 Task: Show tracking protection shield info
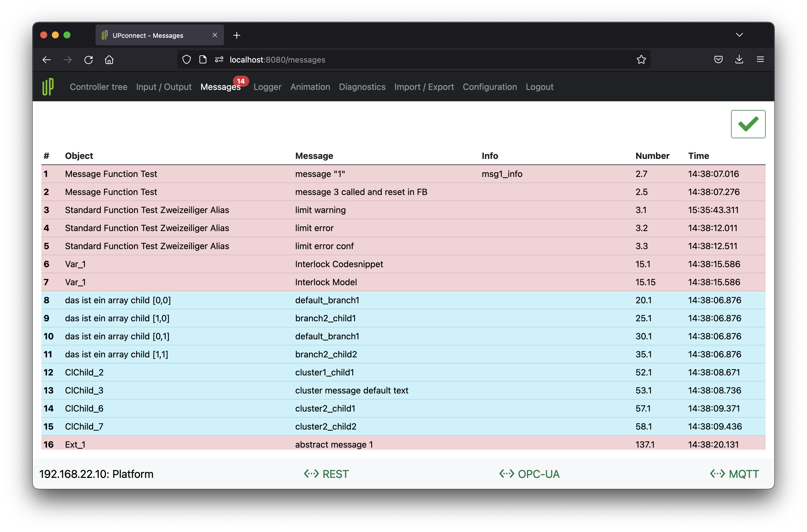tap(186, 60)
